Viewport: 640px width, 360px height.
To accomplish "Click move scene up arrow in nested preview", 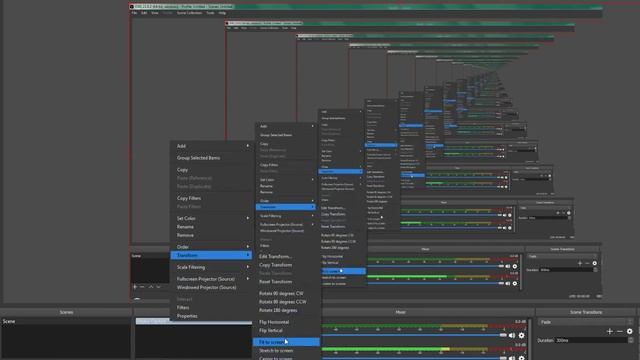I will pos(151,287).
